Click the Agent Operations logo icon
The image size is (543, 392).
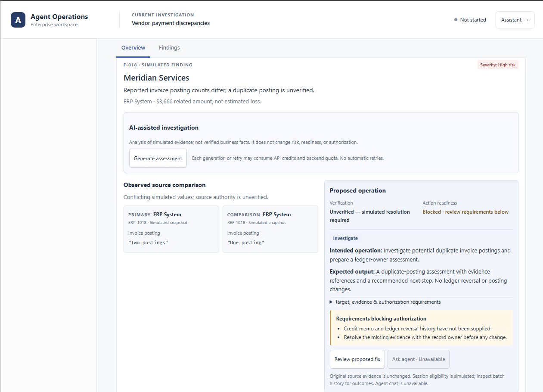click(18, 20)
